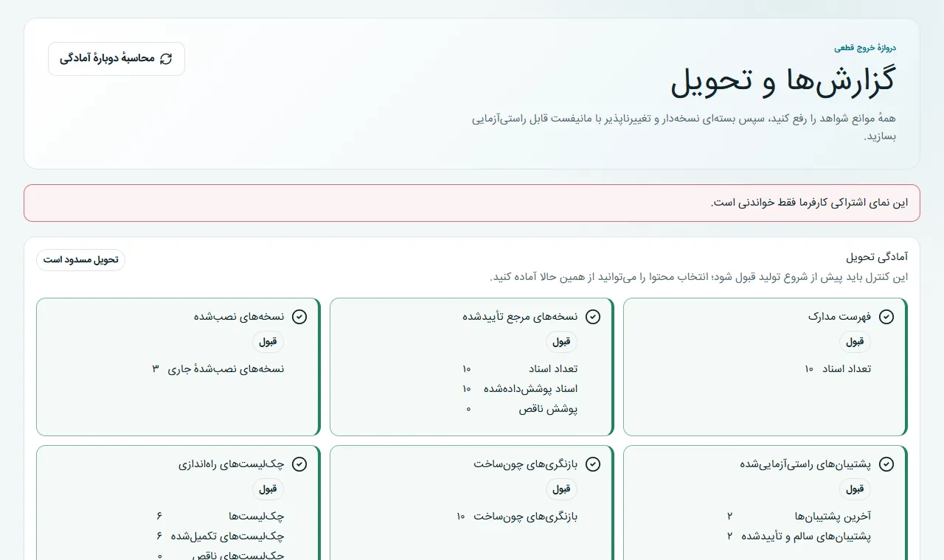
Task: Click check icon beside پشتیبان‌های راستی‌آزمایی‌شده
Action: click(x=886, y=464)
